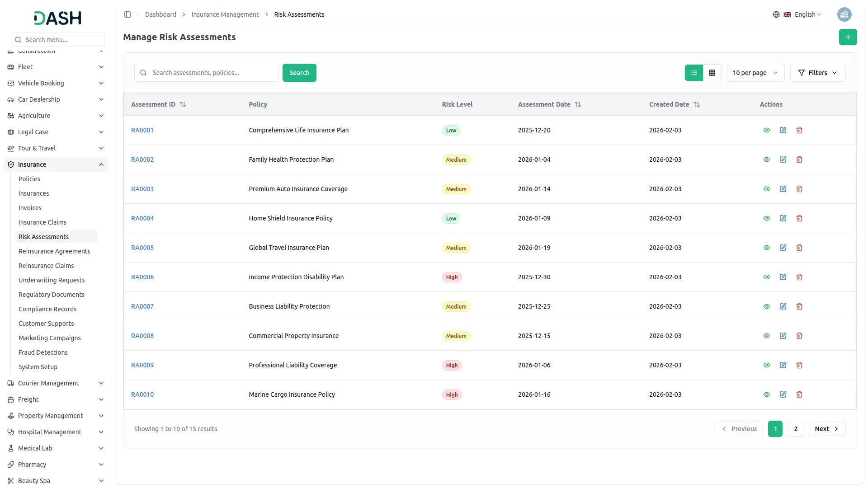View details of RA0006 using the eye icon
The image size is (868, 488).
tap(767, 277)
